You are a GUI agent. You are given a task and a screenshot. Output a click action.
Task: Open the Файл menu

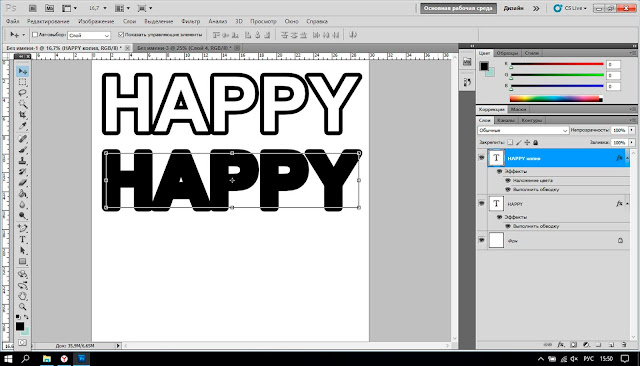(13, 21)
